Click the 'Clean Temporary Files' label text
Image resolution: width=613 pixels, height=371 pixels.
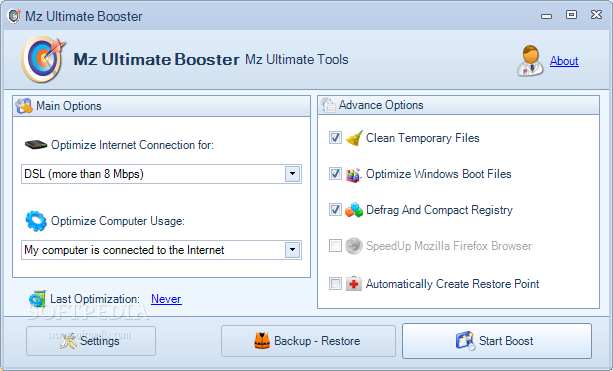pos(423,138)
